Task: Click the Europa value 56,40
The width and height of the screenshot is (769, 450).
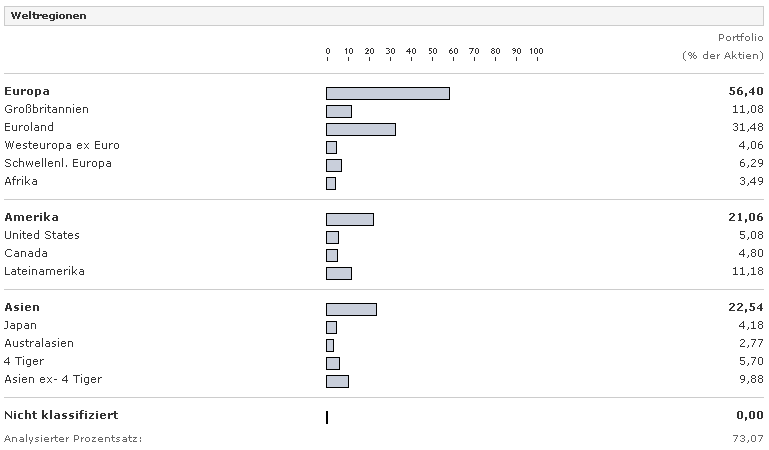Action: [746, 91]
